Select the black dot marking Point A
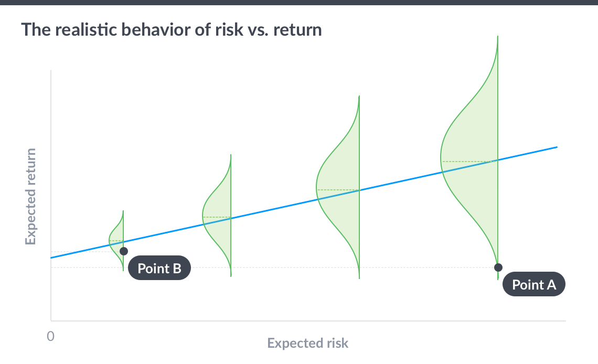This screenshot has height=364, width=598. pos(498,267)
